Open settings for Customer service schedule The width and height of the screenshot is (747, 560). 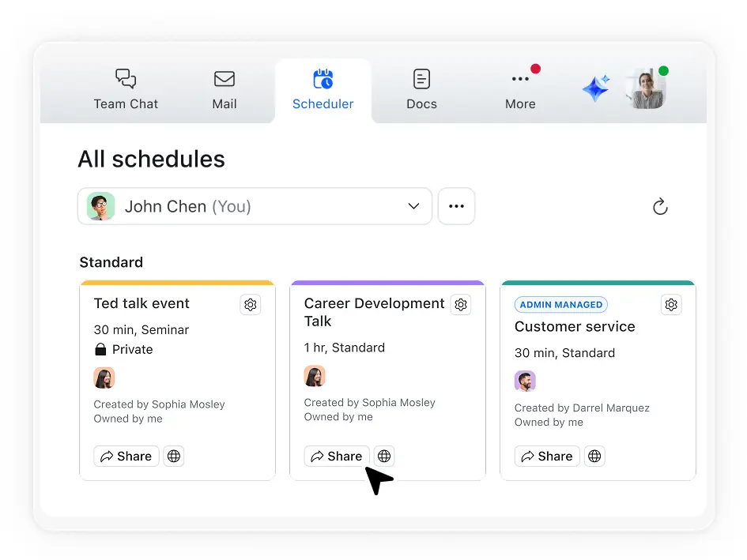click(x=671, y=304)
